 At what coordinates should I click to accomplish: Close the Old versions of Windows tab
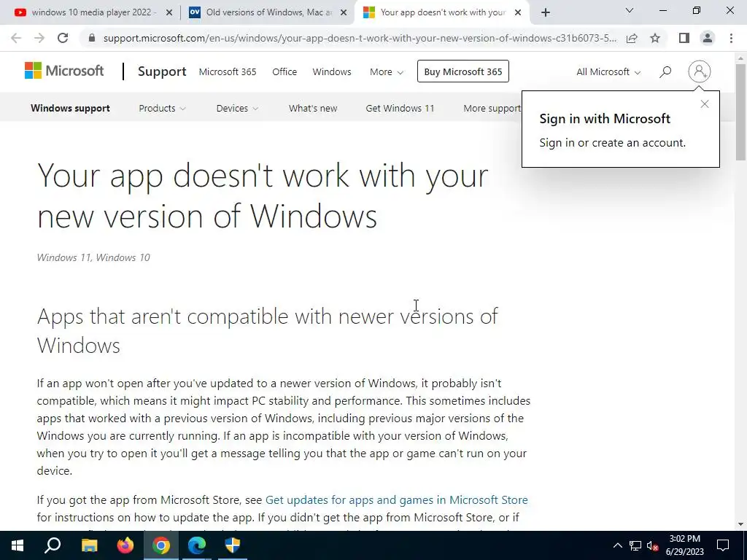[344, 13]
